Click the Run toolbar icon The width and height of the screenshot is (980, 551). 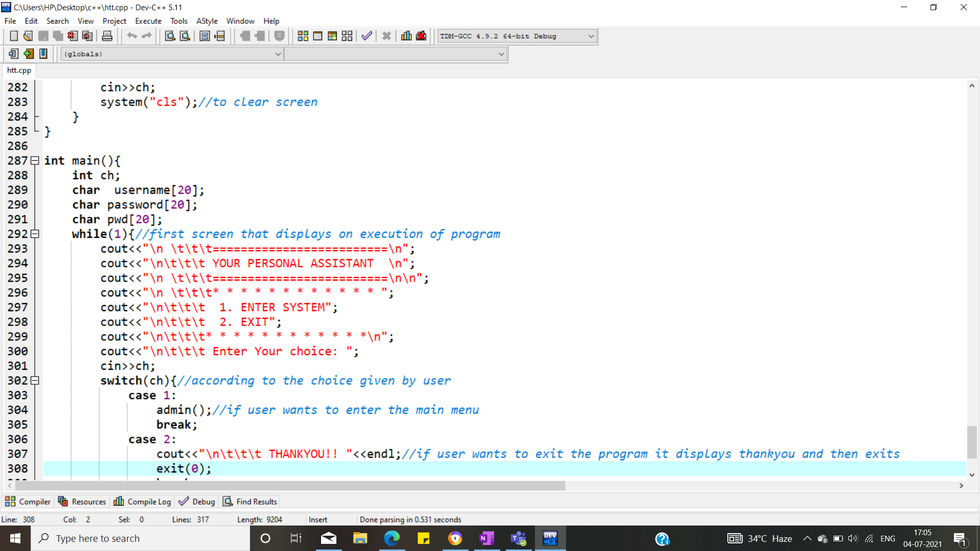pyautogui.click(x=317, y=36)
